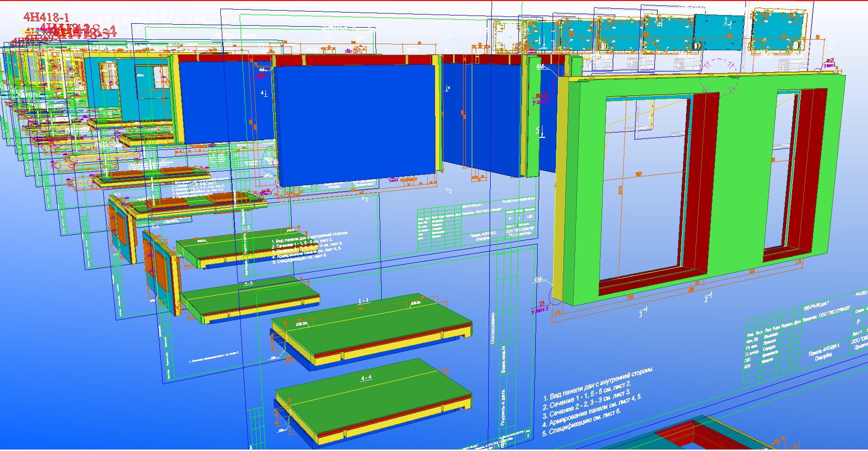Click the section mark 3 below green panel
Screen dimensions: 868x451
tap(641, 315)
